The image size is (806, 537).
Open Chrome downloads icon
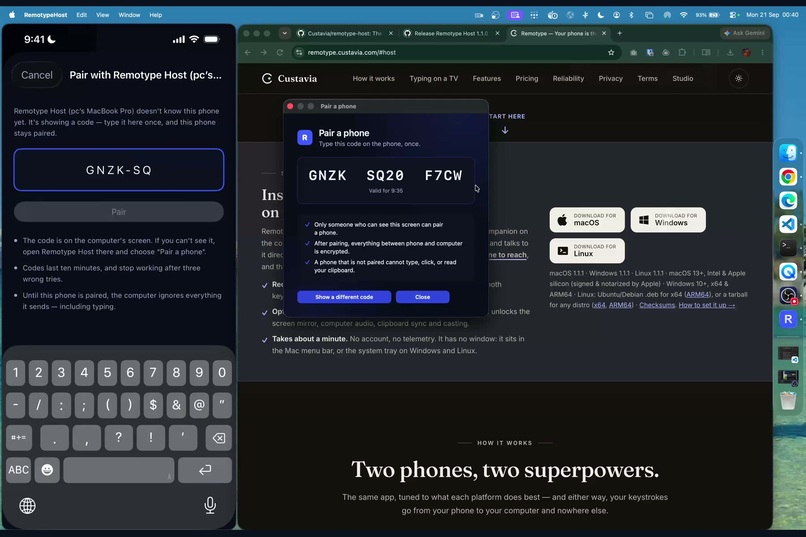(730, 52)
